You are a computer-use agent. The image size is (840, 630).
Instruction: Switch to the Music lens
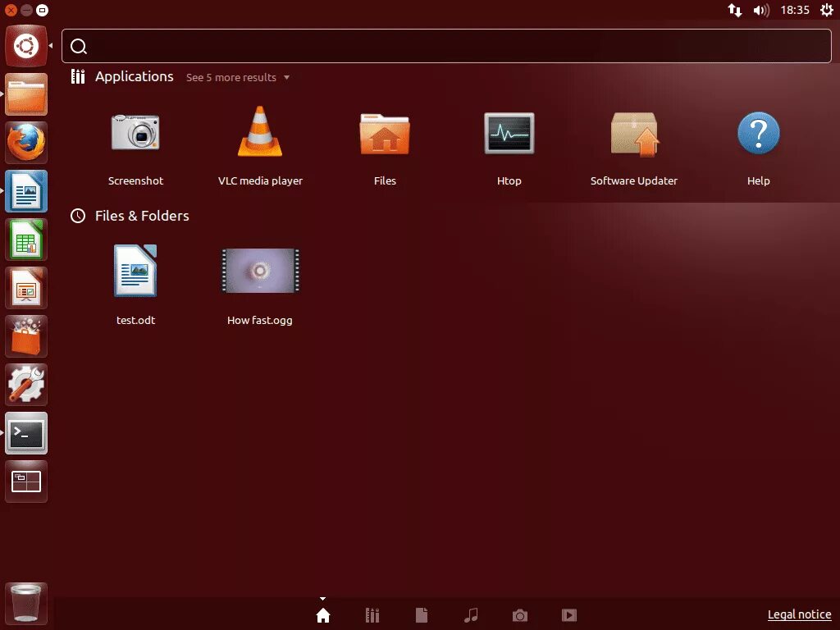(x=471, y=615)
